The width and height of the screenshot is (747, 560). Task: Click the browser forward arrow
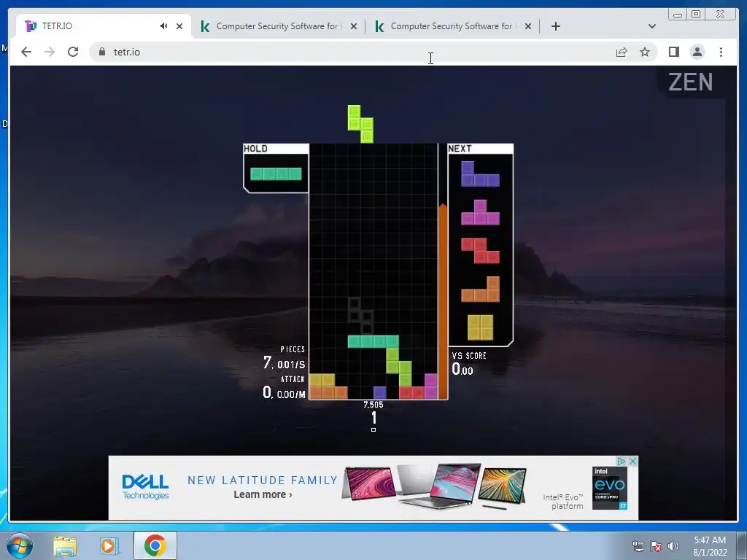(x=50, y=52)
